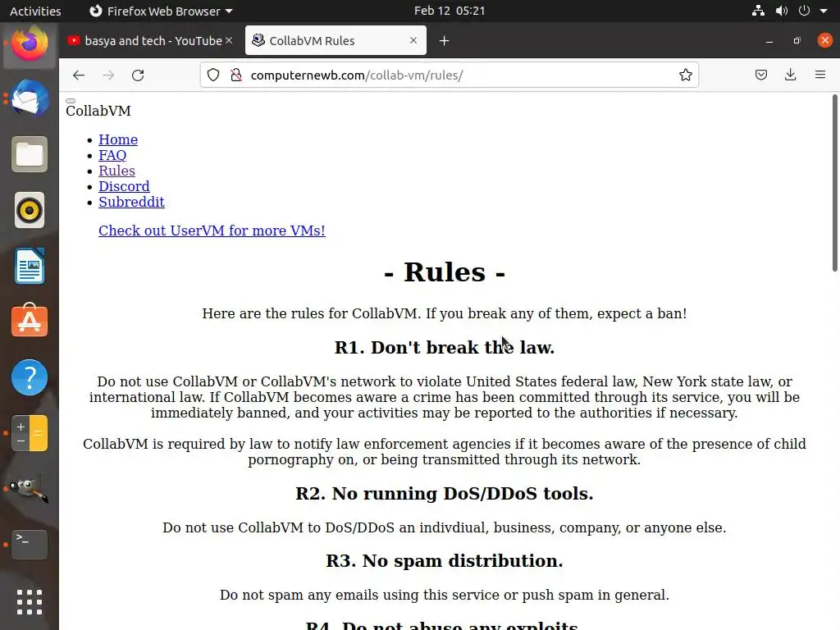Screen dimensions: 840x630
Task: Open Thunderbird Mail from the dock
Action: 30,98
